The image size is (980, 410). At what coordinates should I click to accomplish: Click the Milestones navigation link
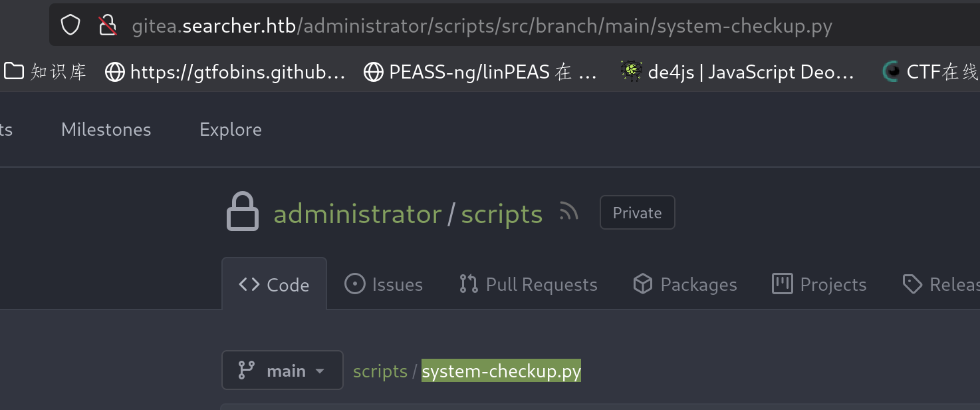(x=106, y=129)
